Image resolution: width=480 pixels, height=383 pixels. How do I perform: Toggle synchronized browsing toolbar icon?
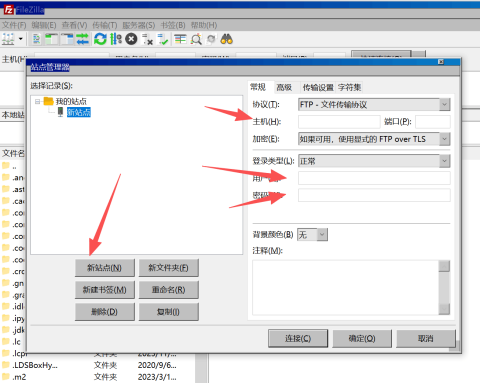point(211,39)
